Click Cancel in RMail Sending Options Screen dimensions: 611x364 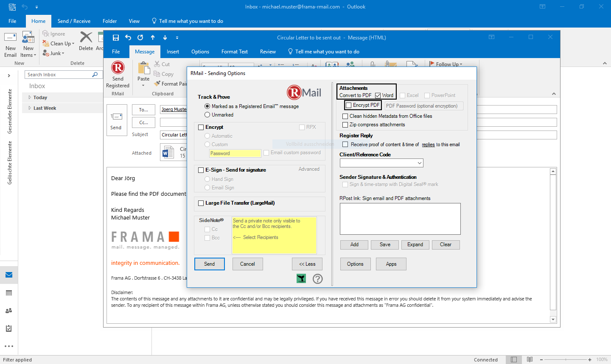[x=247, y=264]
